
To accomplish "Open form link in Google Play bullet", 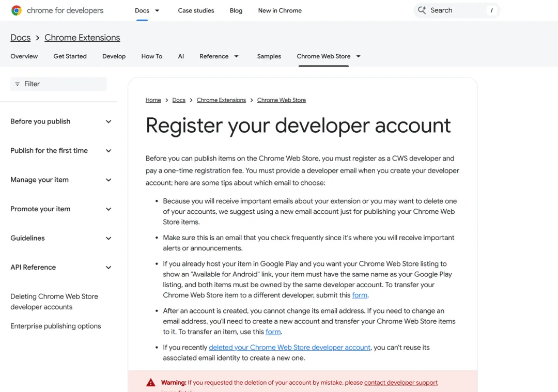I will tap(360, 295).
